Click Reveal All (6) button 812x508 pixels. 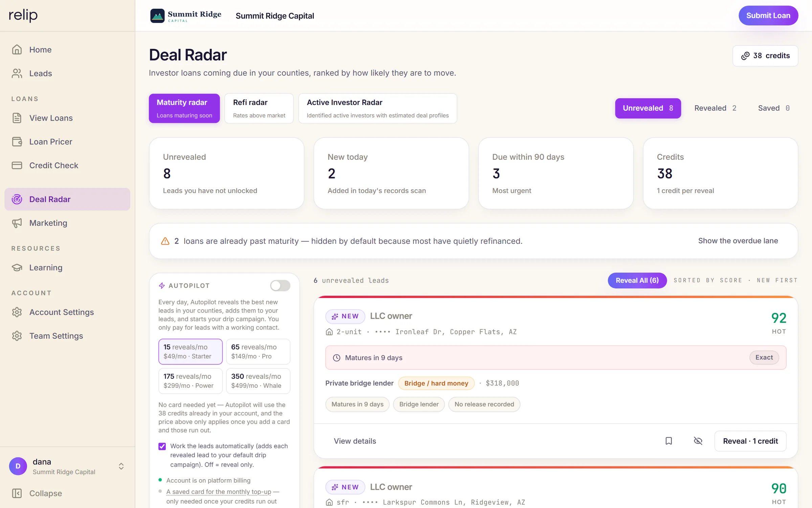coord(637,280)
